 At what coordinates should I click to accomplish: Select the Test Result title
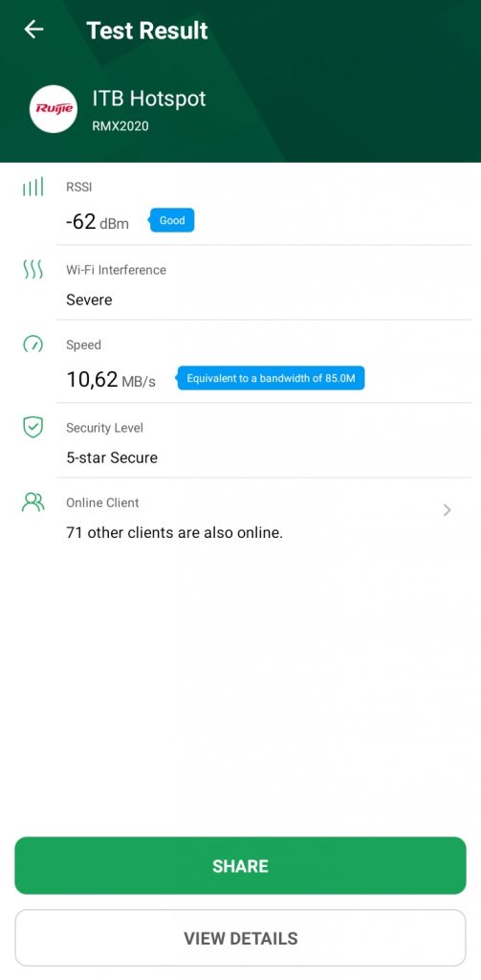click(x=147, y=30)
